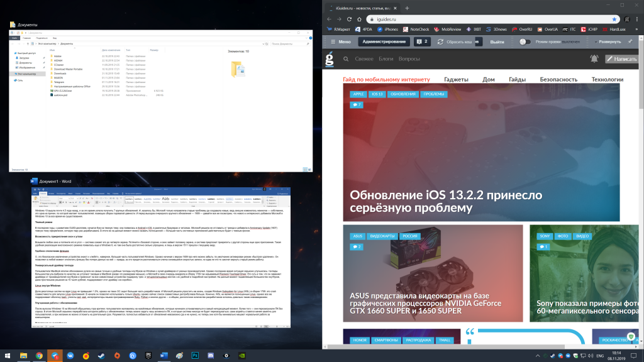Open the 3Dnews bookmark
This screenshot has width=644, height=362.
pyautogui.click(x=497, y=30)
